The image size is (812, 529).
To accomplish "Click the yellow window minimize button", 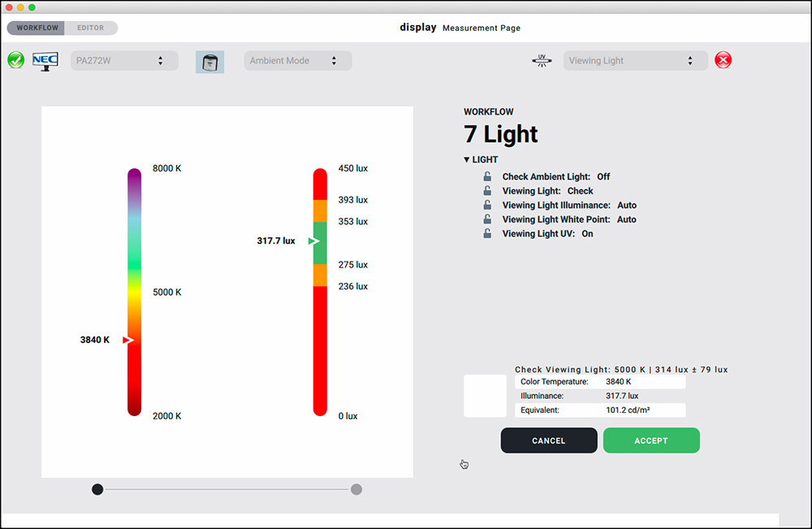I will [20, 7].
